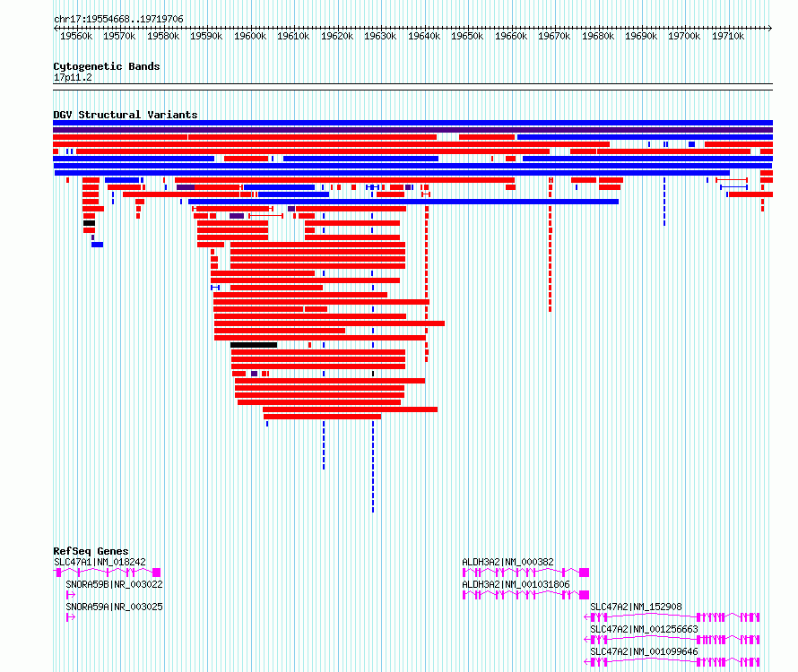Click the chr17:19554668..19719706 region label
Image resolution: width=798 pixels, height=672 pixels.
[x=118, y=19]
